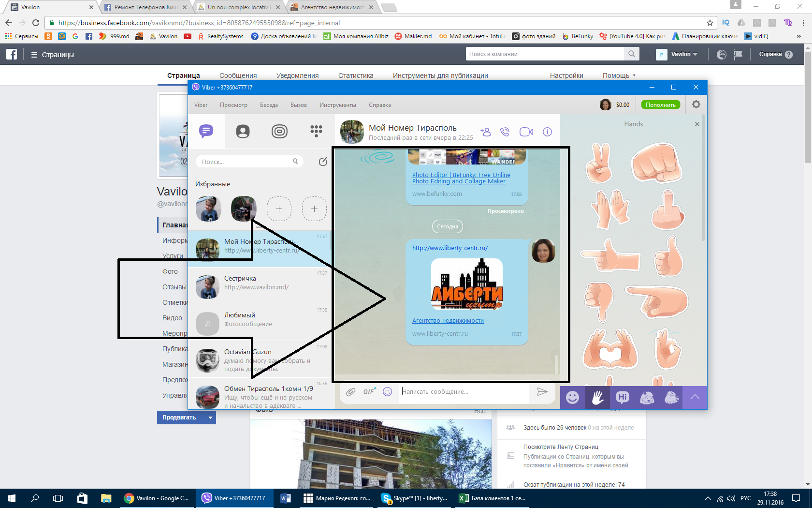Open Viber settings gear icon
Image resolution: width=812 pixels, height=508 pixels.
pos(696,105)
